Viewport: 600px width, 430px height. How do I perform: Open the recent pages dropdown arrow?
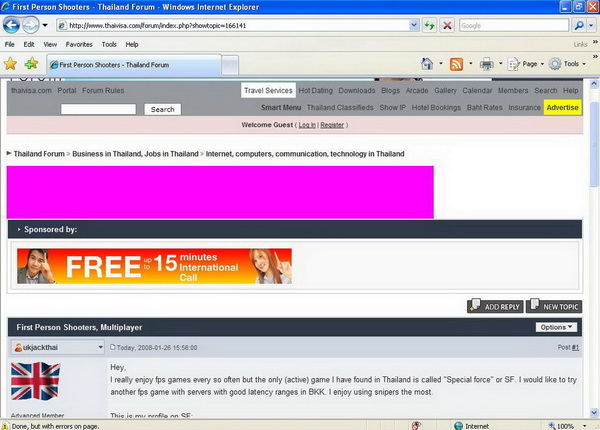(45, 26)
